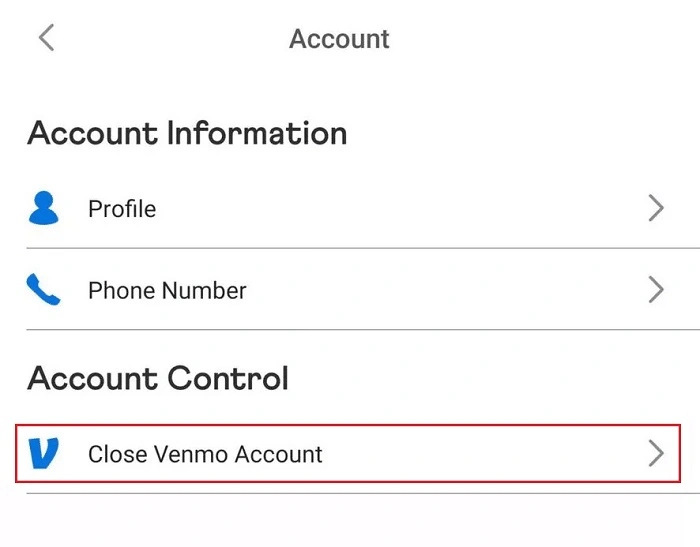
Task: Click the Account Control section heading
Action: [x=158, y=378]
